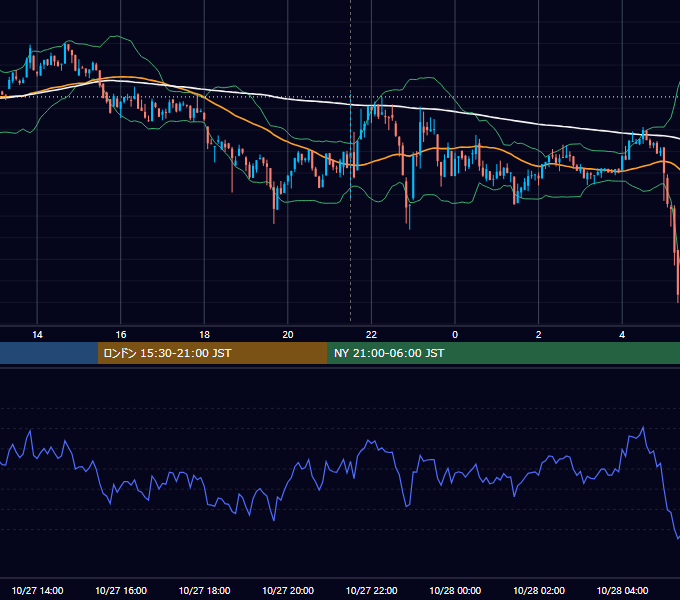
Task: Click the blue session bar before London
Action: point(49,353)
